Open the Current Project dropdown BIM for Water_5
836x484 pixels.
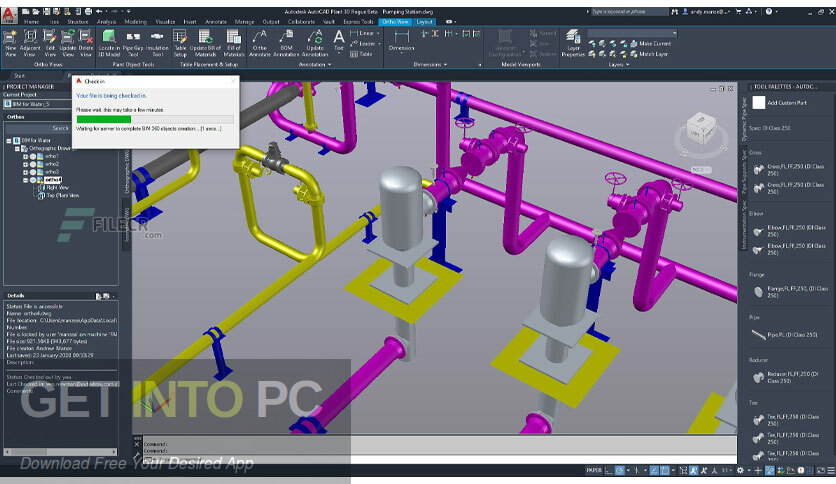click(x=37, y=104)
